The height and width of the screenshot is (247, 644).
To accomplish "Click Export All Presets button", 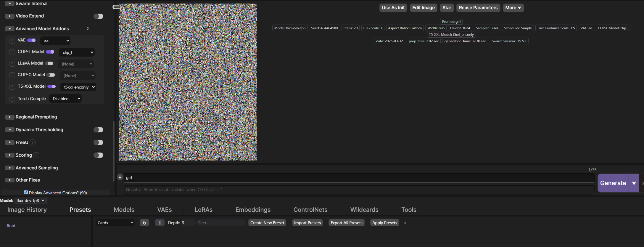I will pos(347,223).
